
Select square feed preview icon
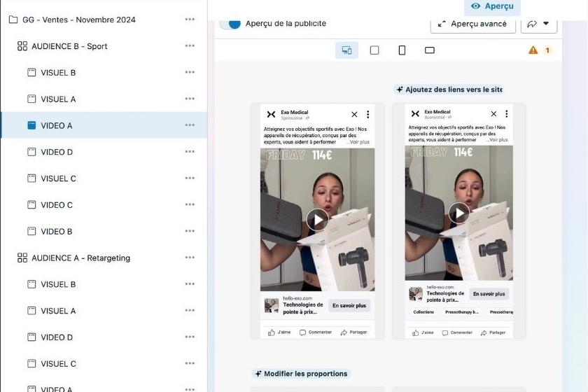click(374, 50)
